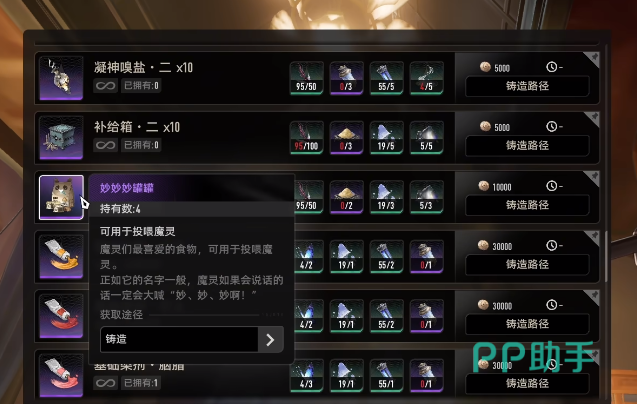Viewport: 637px width, 404px height.
Task: Click the material showing 4/5 in 凝神嗅盐 row
Action: click(x=426, y=78)
